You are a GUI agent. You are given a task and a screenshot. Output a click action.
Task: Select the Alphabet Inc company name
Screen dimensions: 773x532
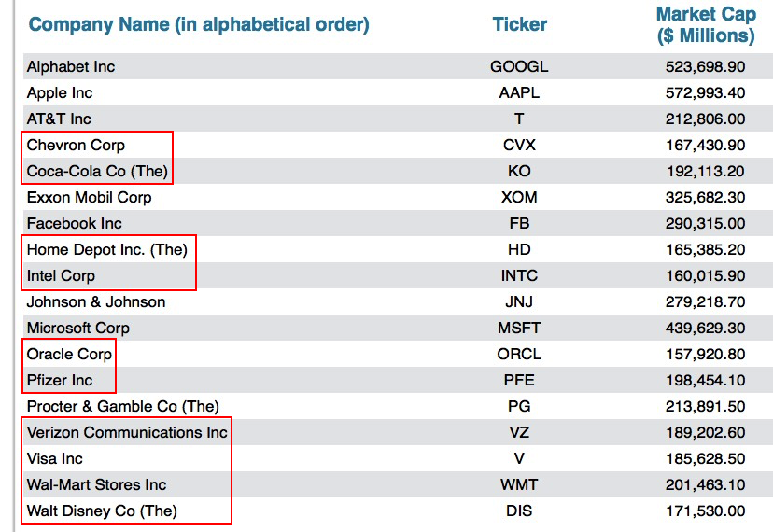coord(71,67)
